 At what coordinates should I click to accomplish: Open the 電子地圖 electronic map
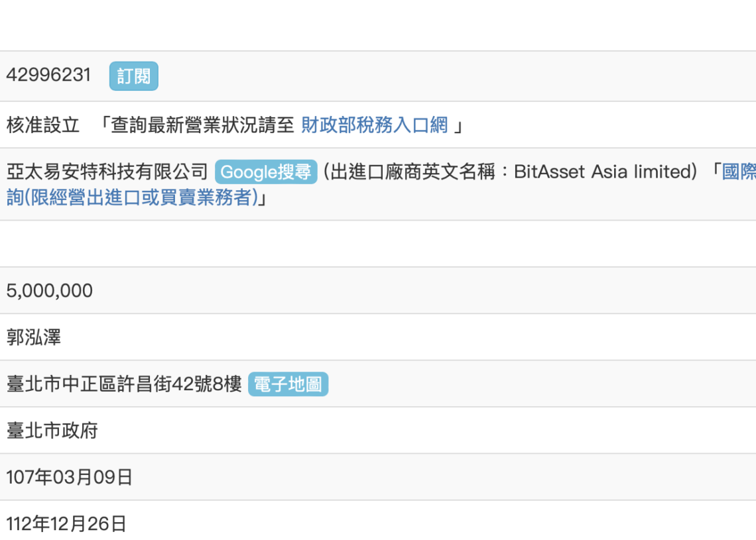click(288, 384)
